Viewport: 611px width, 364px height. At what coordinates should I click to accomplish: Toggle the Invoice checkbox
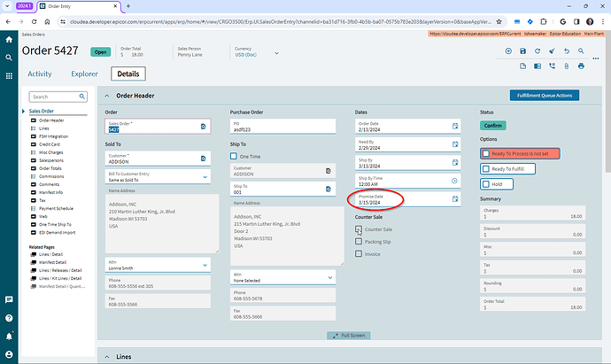tap(359, 253)
